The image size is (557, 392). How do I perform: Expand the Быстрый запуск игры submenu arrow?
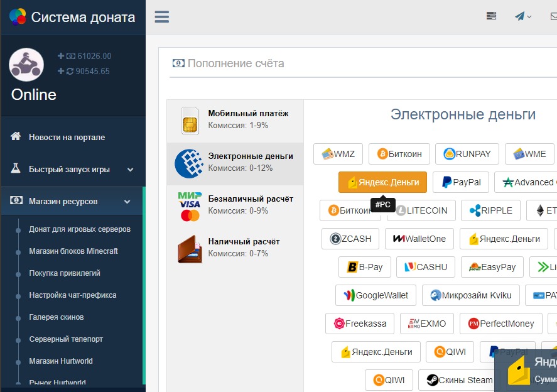pos(131,169)
